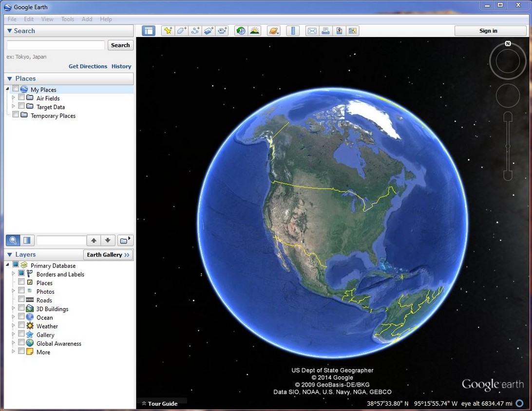Add a path from the toolbar
Image resolution: width=532 pixels, height=411 pixels.
(x=195, y=31)
